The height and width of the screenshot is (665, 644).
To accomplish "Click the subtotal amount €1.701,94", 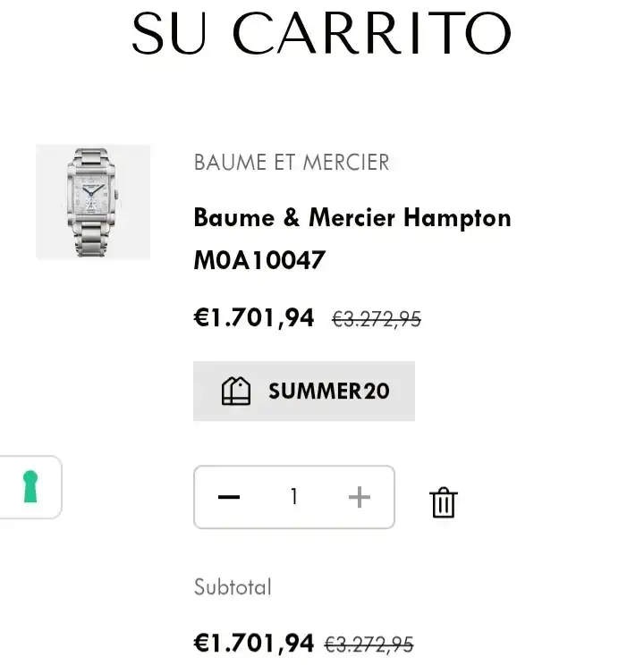I will [254, 643].
